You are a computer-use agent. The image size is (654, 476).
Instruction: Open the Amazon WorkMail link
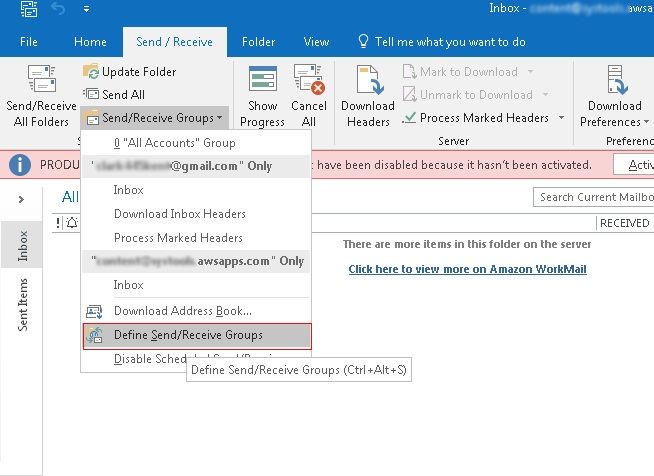click(468, 269)
